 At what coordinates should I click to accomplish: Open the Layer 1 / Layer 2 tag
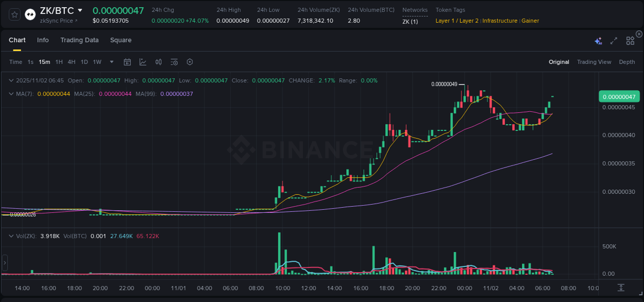[456, 21]
